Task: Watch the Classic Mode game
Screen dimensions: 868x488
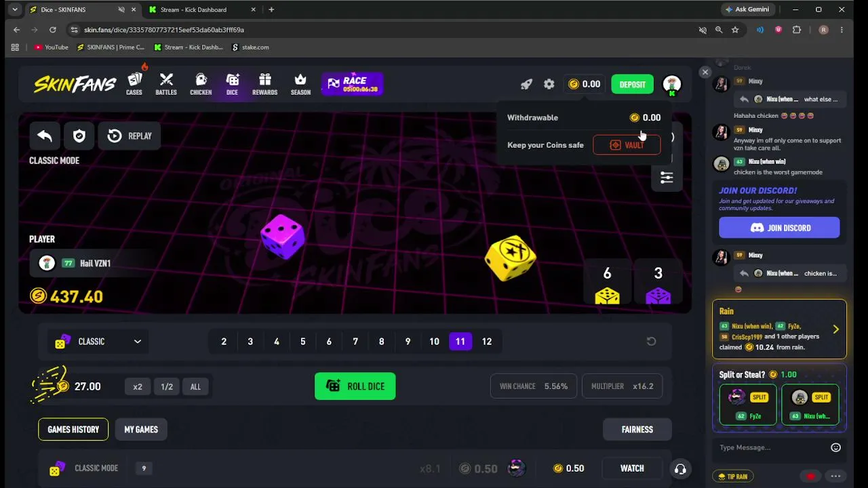Action: (x=632, y=468)
